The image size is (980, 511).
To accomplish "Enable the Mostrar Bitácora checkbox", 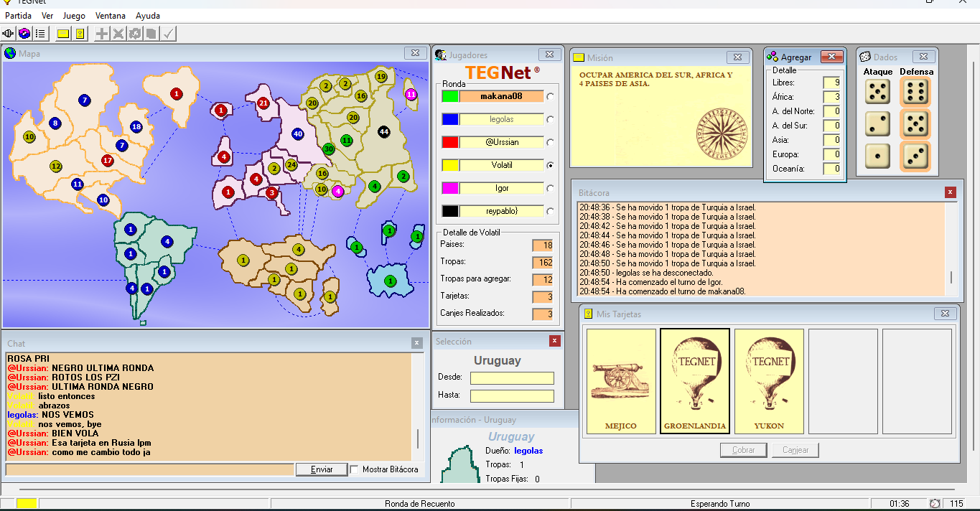I will click(x=355, y=469).
